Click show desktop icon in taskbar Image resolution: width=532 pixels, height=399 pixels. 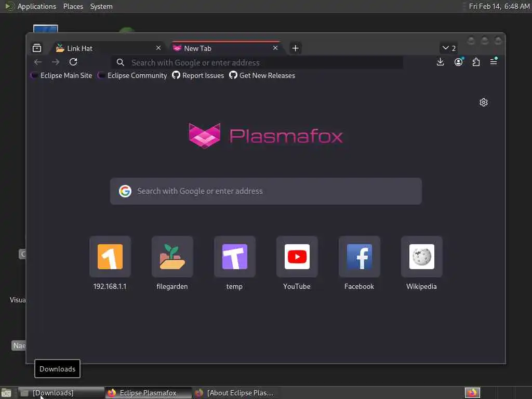pyautogui.click(x=6, y=393)
